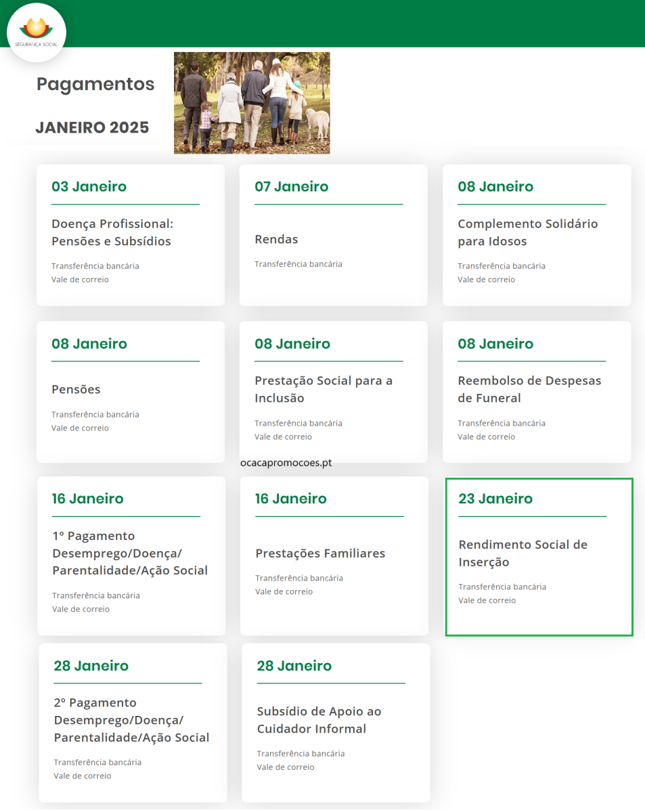Screen dimensions: 645x812
Task: Click 'Vale de correio' under Prestação Social para Inclusão
Action: [x=283, y=436]
